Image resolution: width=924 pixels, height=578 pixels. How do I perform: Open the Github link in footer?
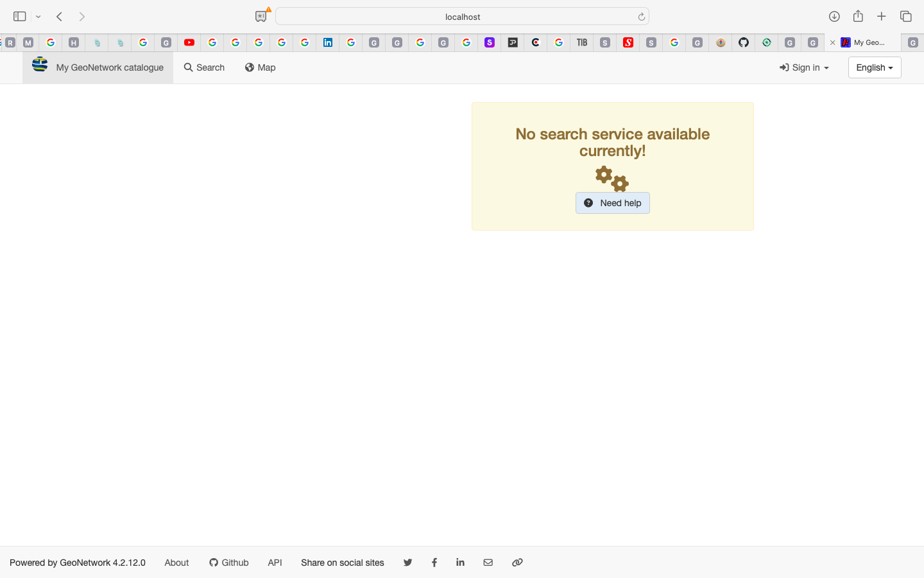[x=229, y=563]
